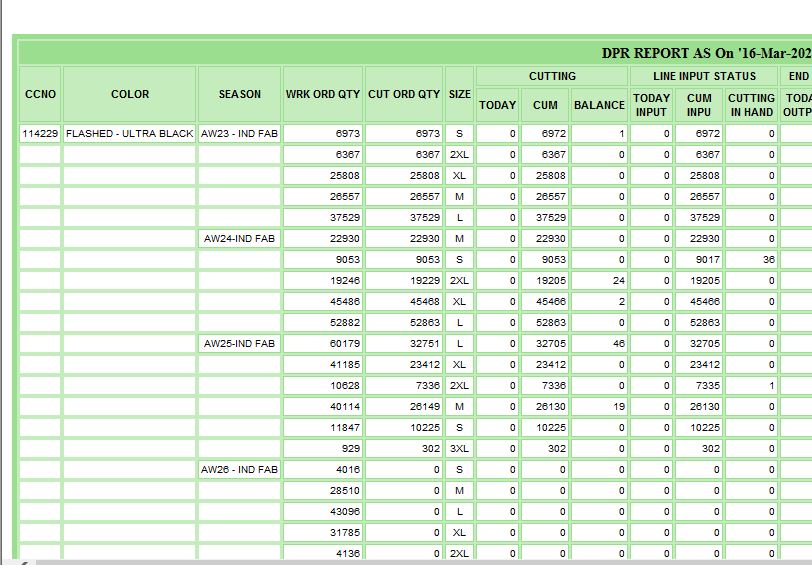Click the LINE INPUT STATUS header
This screenshot has height=565, width=812.
(705, 76)
